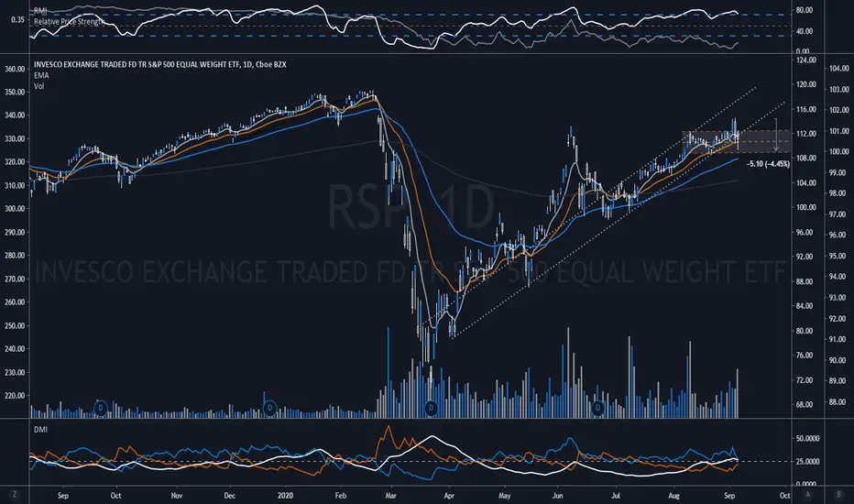Screen dimensions: 854x504
Task: Toggle auto scale with the A button
Action: click(807, 495)
